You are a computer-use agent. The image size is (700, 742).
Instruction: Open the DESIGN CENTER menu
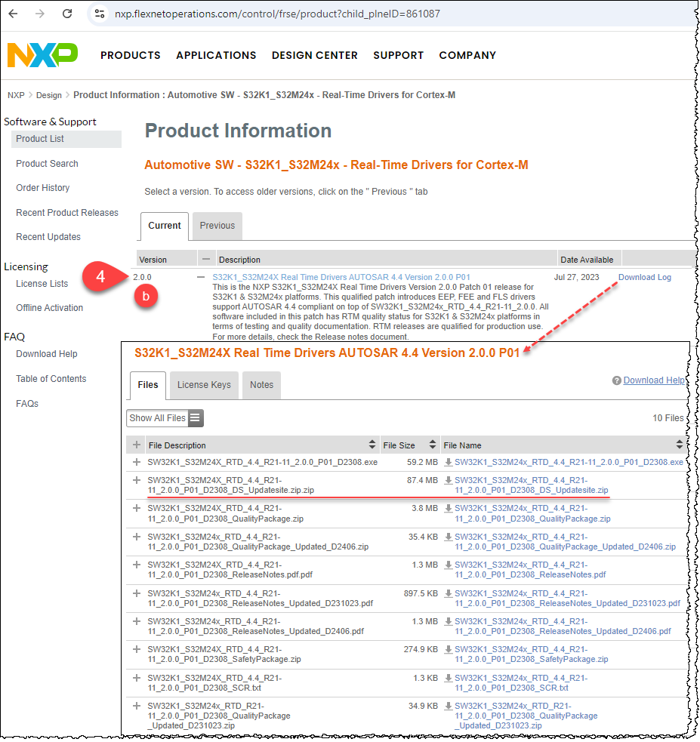(x=315, y=55)
